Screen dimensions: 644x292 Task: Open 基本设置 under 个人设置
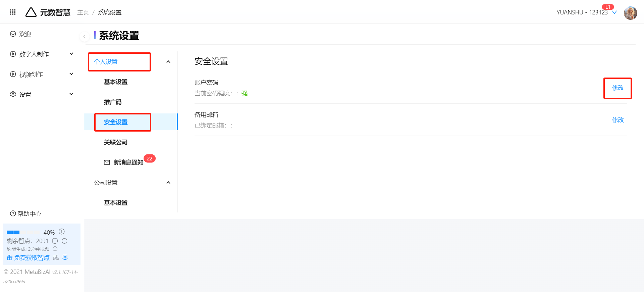coord(116,82)
